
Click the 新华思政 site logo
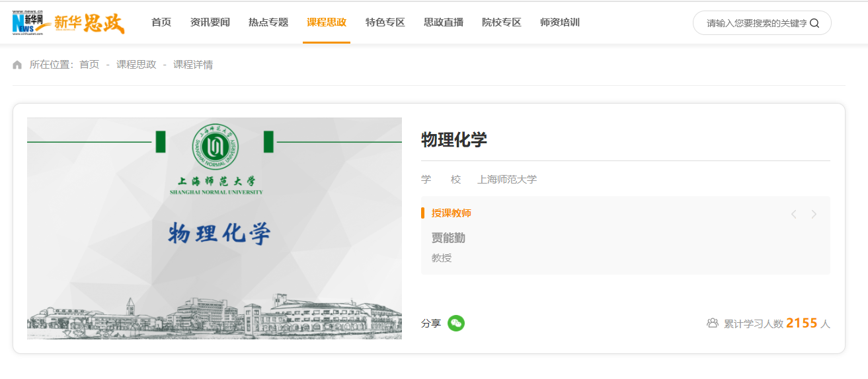coord(89,22)
